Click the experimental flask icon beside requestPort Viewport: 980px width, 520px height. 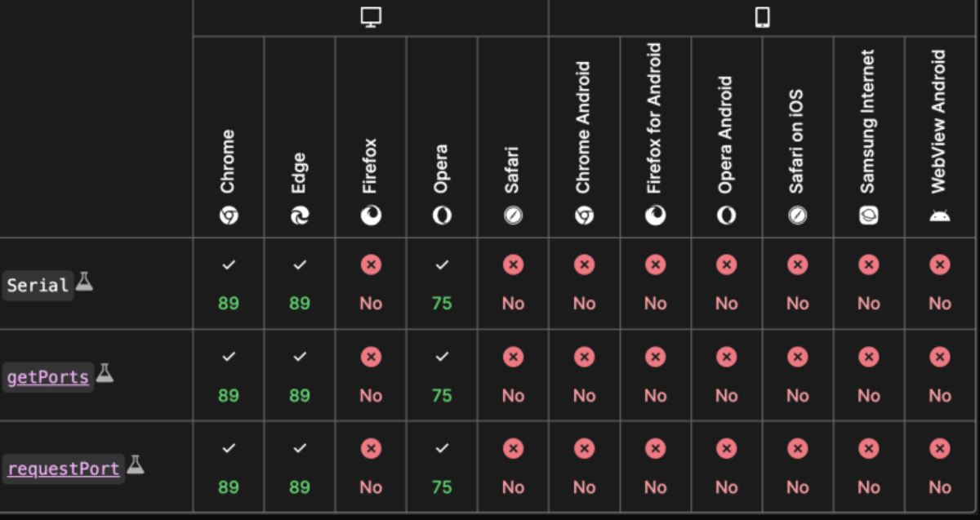coord(136,465)
